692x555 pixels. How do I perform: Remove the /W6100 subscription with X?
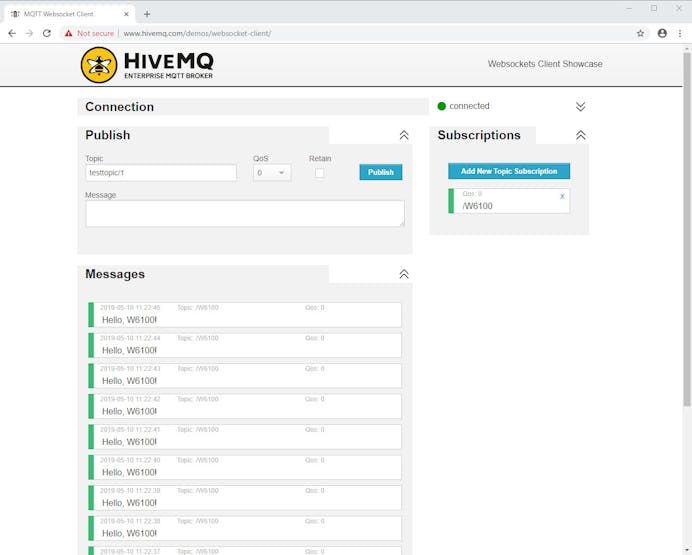[562, 196]
